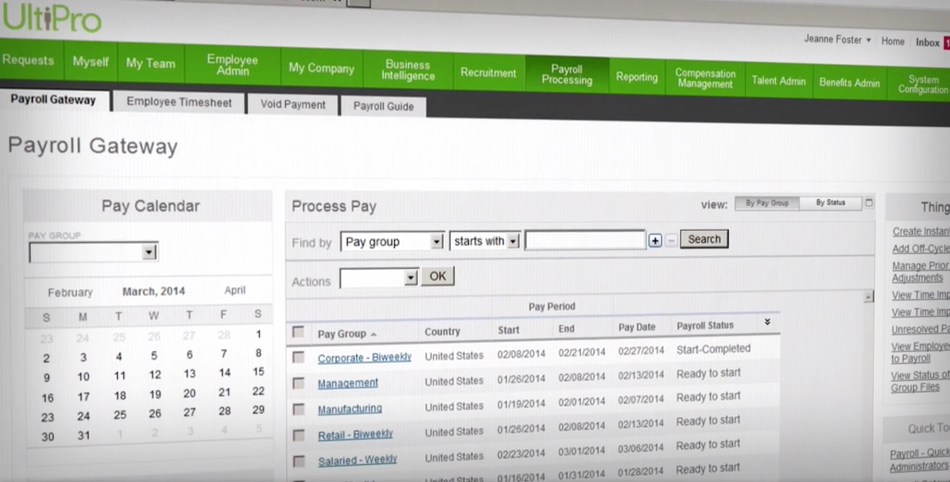Click the March, 2014 calendar title
This screenshot has height=482, width=950.
tap(154, 291)
